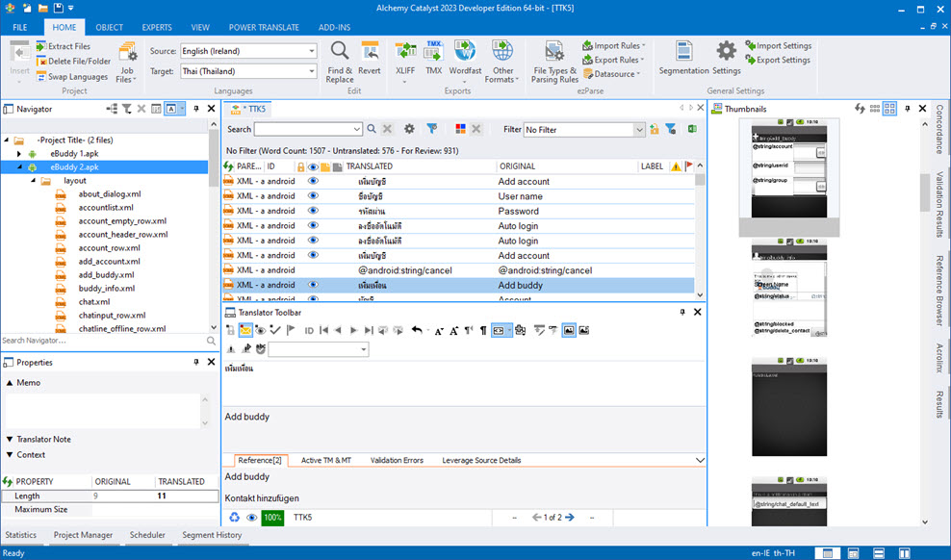Expand the Translator Note section

click(x=10, y=440)
